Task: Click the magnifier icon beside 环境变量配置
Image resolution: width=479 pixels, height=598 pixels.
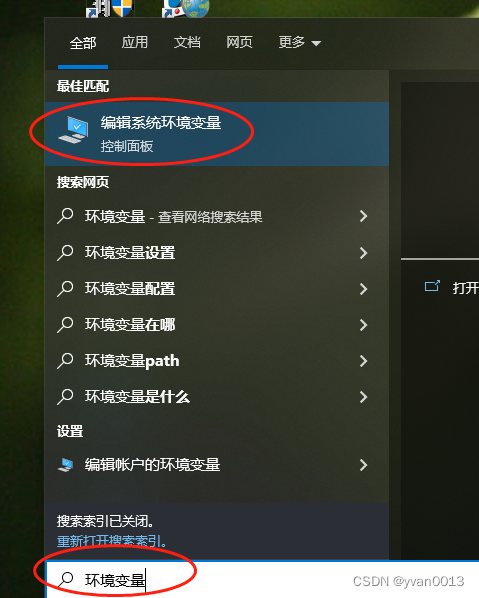Action: point(65,289)
